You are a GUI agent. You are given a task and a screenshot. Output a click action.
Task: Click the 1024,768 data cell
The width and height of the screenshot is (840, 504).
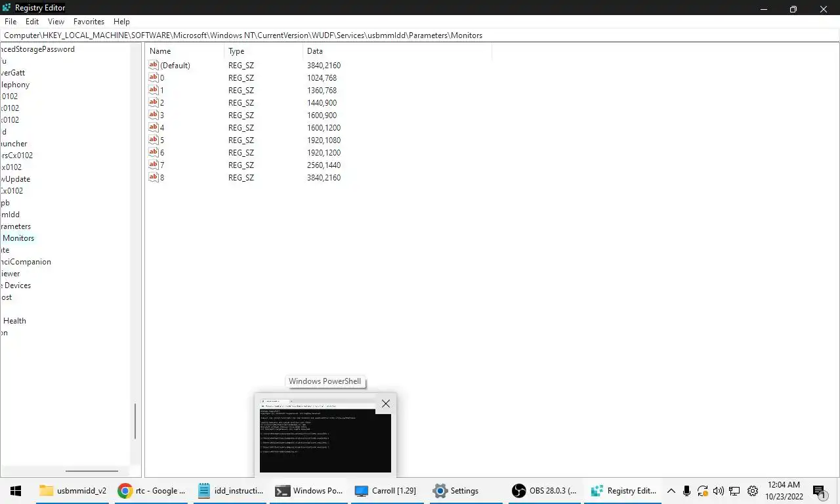click(322, 77)
